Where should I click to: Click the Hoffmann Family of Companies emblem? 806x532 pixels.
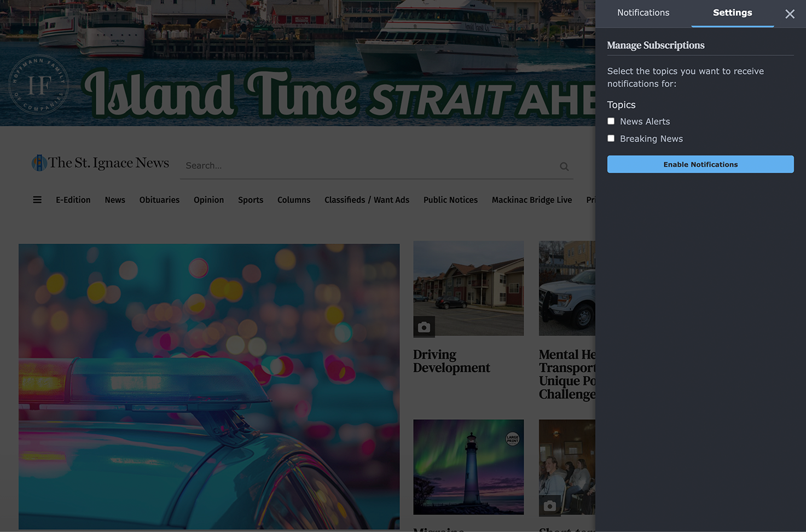[x=39, y=85]
